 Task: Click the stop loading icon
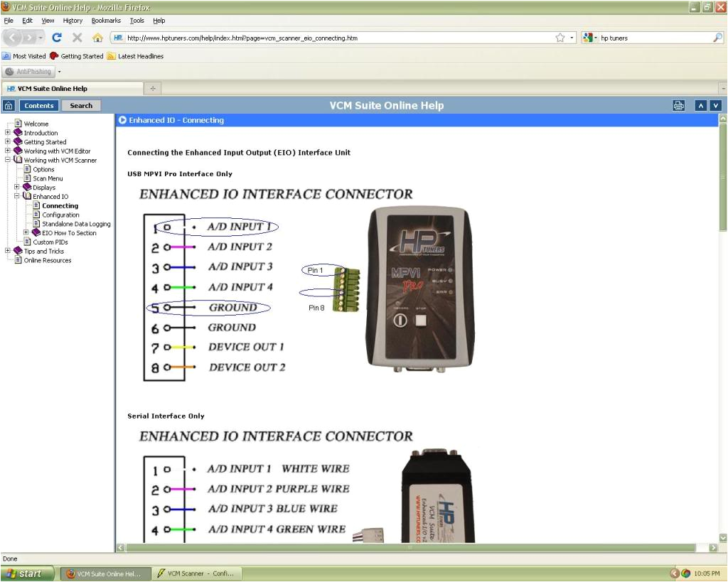(77, 37)
